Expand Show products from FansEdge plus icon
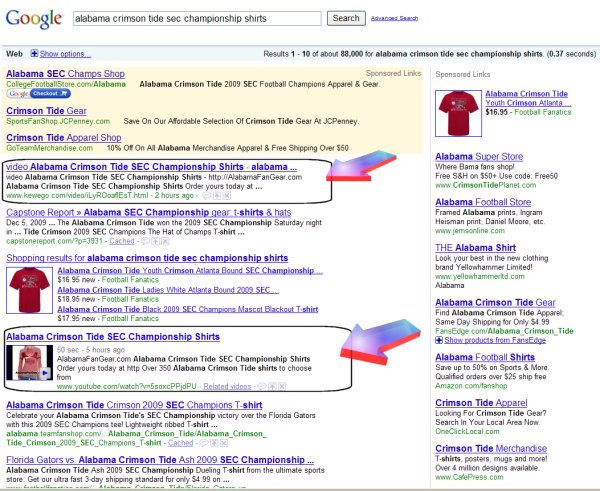600x491 pixels. click(439, 340)
